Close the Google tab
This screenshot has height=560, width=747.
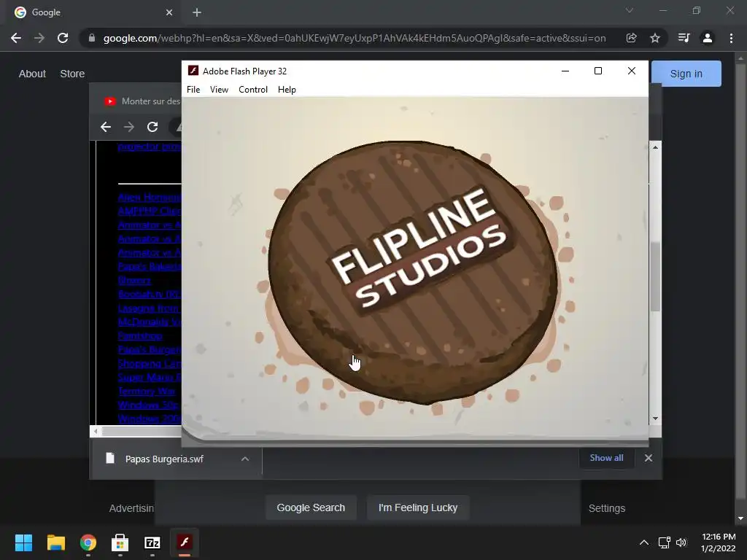point(169,12)
